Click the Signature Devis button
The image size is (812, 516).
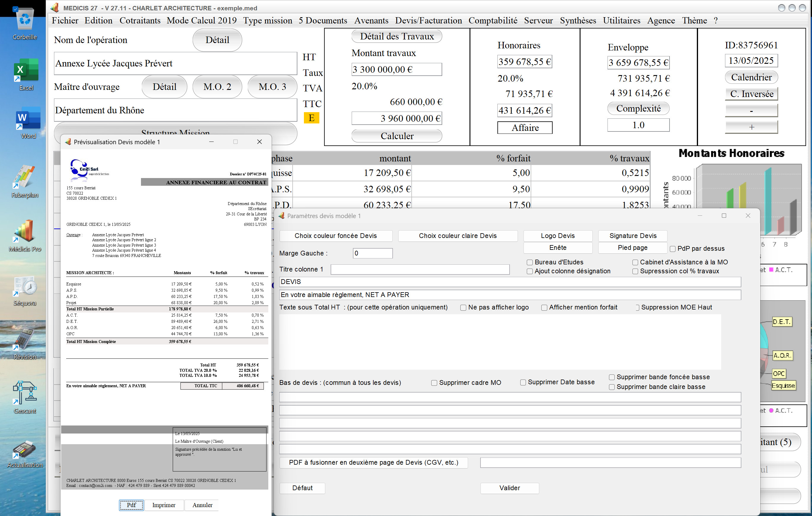tap(633, 236)
